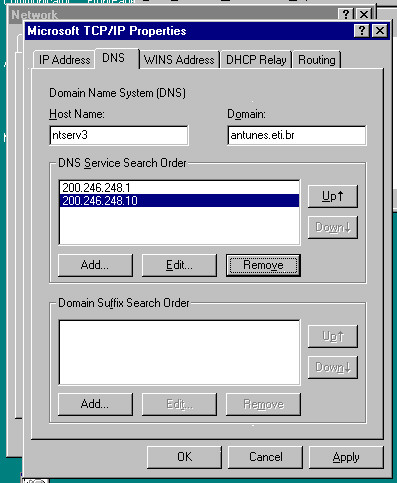Click the disabled Edit button for domain suffix

pos(179,404)
